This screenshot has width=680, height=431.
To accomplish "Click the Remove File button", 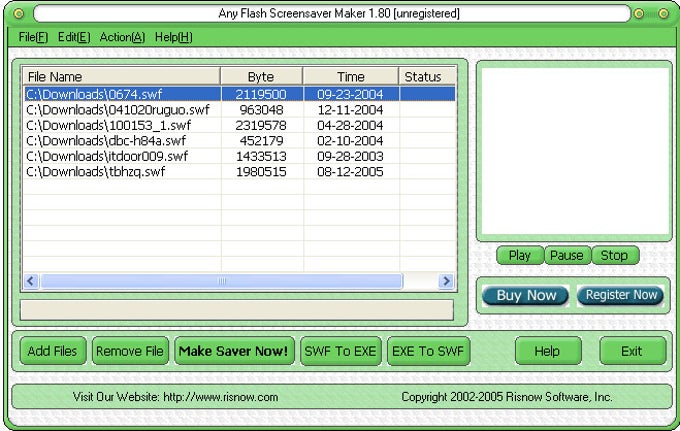I will [x=130, y=351].
